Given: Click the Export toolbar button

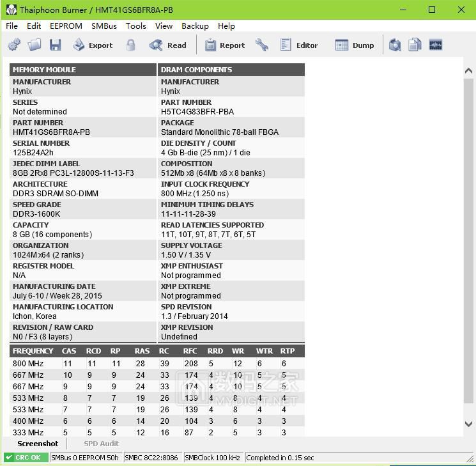Looking at the screenshot, I should pyautogui.click(x=93, y=45).
